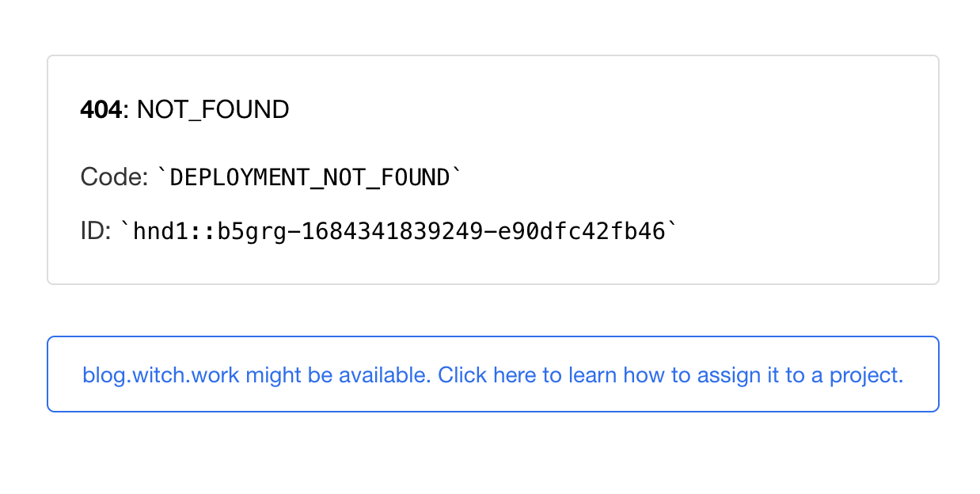Click the colon after the 404 heading
This screenshot has width=980, height=494.
coord(126,109)
